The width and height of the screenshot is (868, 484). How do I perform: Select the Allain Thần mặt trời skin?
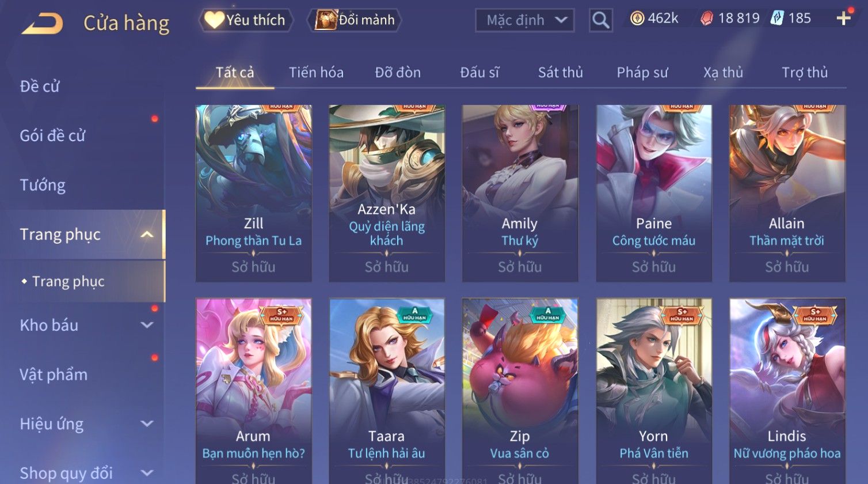787,193
